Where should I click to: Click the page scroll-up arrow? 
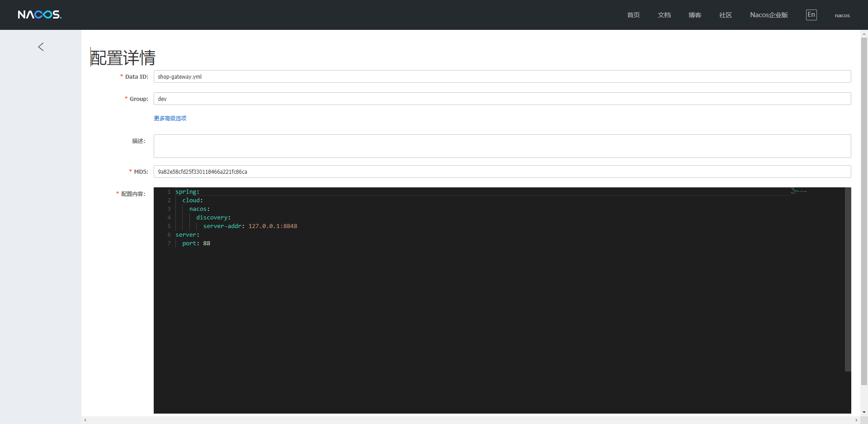tap(864, 34)
